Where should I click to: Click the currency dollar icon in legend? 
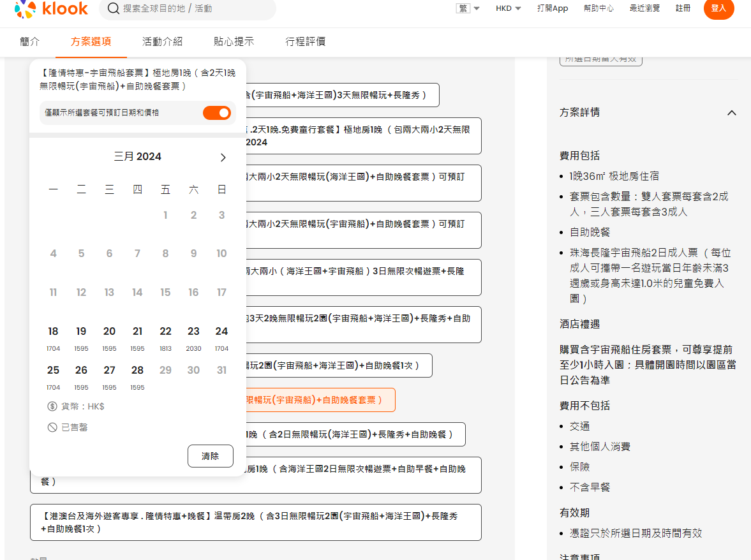[52, 406]
